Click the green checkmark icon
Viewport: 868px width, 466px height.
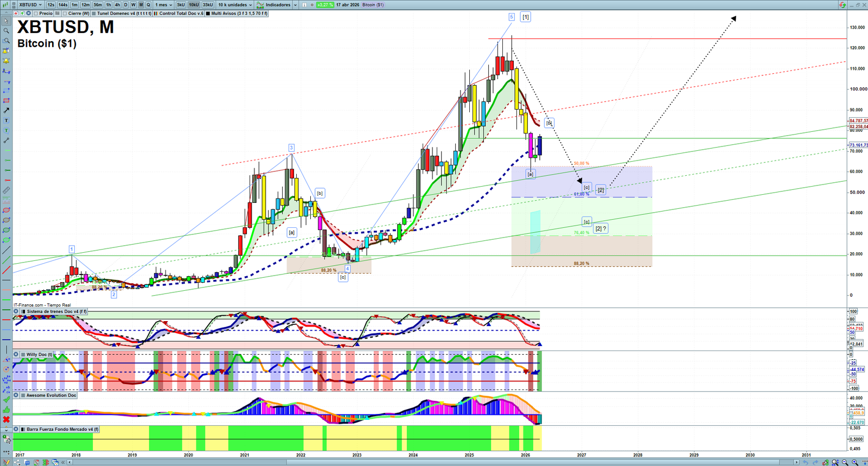[x=6, y=400]
